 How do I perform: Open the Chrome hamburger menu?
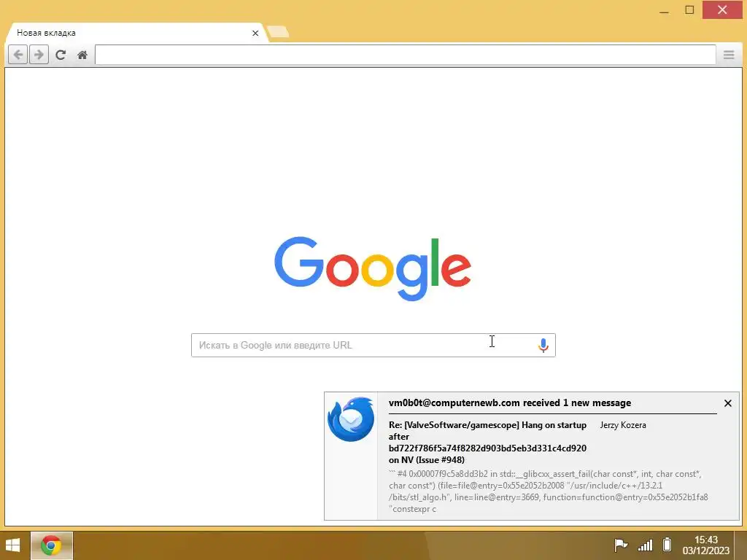(x=729, y=55)
